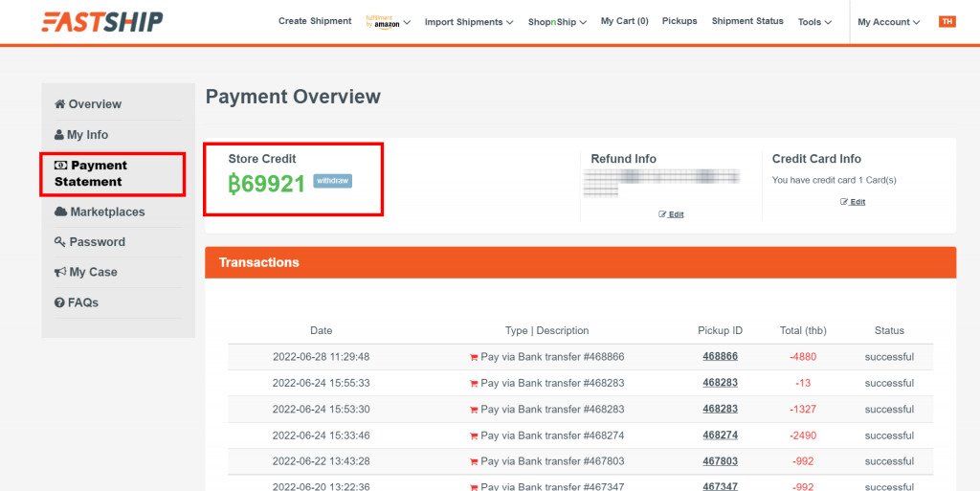
Task: Open My Cart (0)
Action: 624,21
